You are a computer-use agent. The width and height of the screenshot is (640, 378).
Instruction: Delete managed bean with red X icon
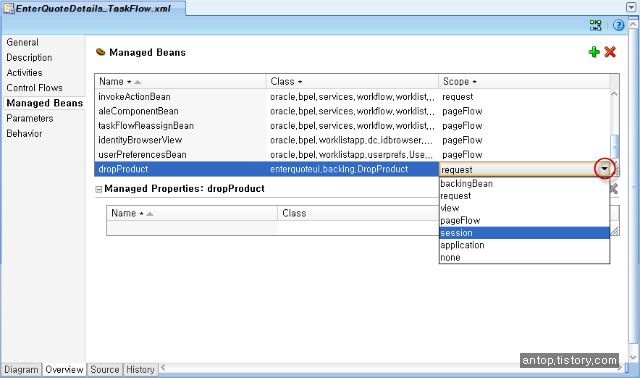coord(610,52)
